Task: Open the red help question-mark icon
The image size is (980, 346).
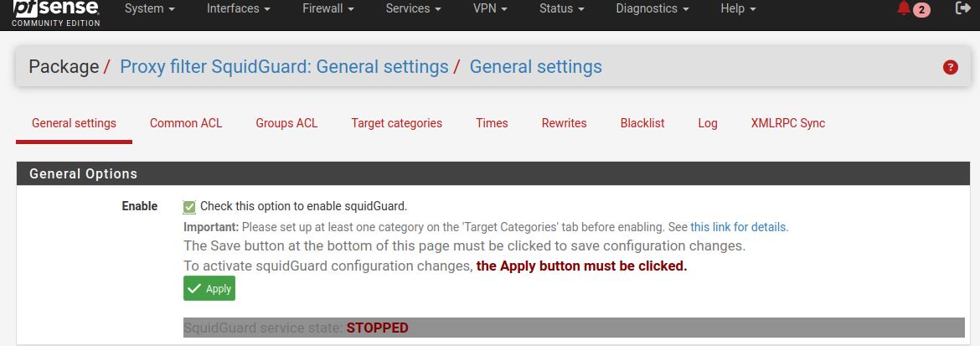Action: 950,68
